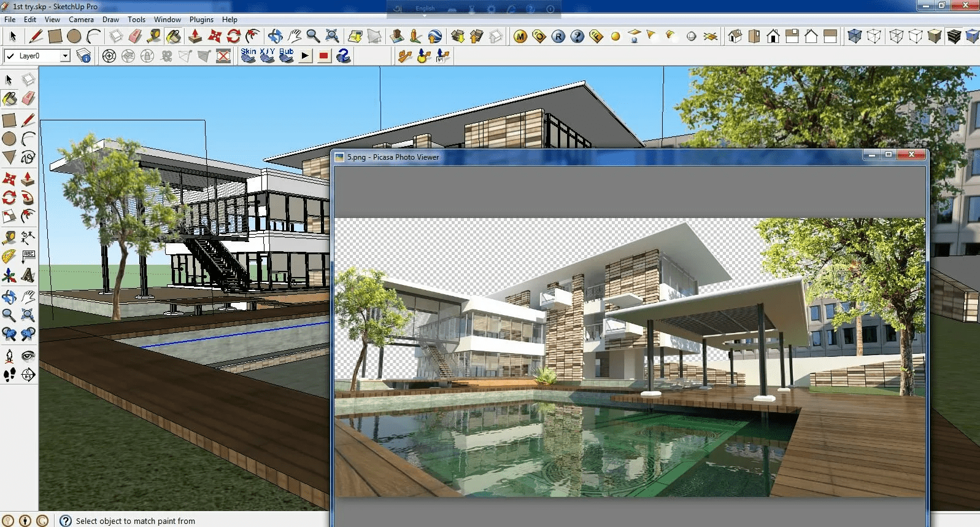Open V-Ray Material Editor (M)
Screen dimensions: 980x527
pos(520,36)
